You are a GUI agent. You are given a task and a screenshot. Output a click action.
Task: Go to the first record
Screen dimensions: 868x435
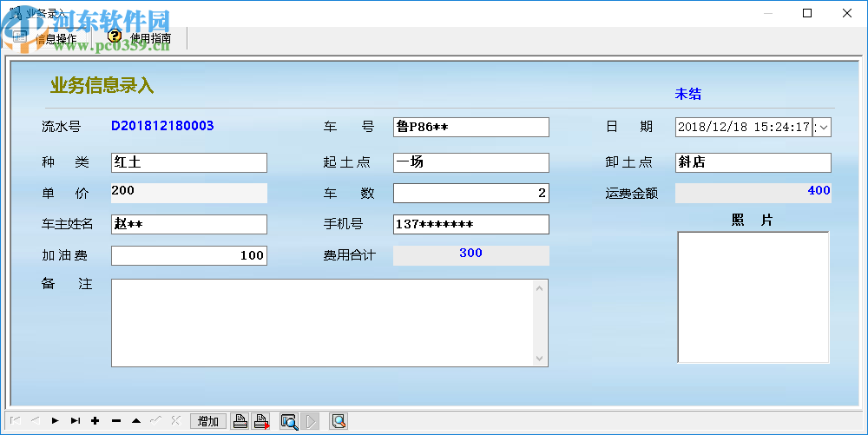coord(16,421)
